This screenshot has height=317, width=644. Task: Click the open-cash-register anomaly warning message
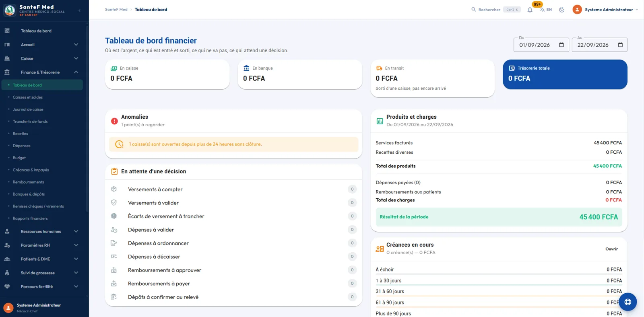point(233,144)
